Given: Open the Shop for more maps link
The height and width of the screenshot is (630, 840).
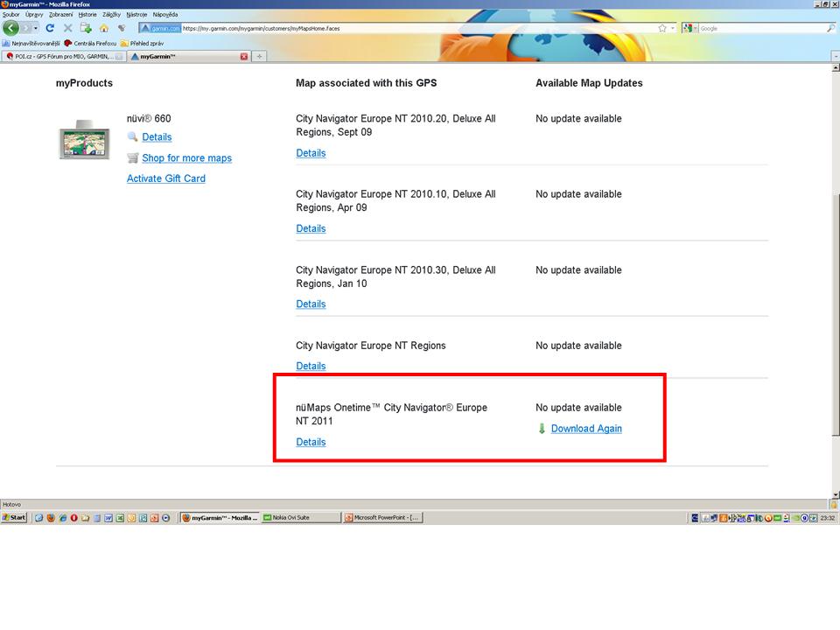Looking at the screenshot, I should click(186, 158).
